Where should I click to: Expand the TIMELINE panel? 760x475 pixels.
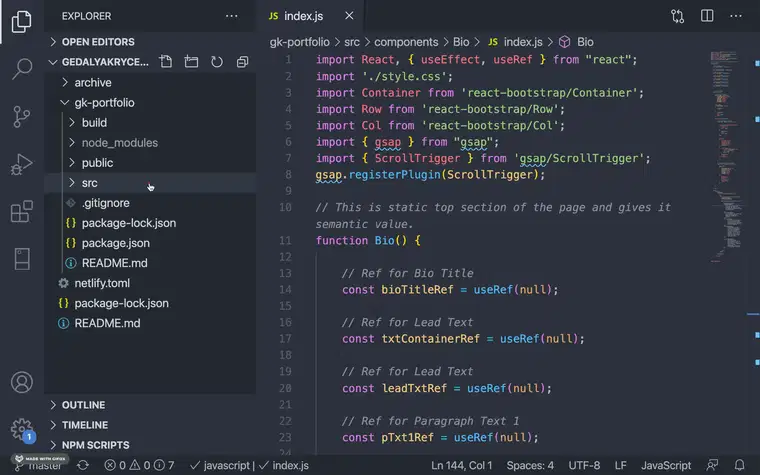tap(150, 425)
